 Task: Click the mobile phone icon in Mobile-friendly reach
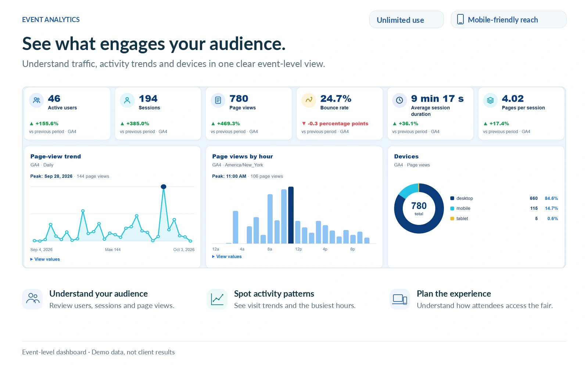pyautogui.click(x=460, y=19)
